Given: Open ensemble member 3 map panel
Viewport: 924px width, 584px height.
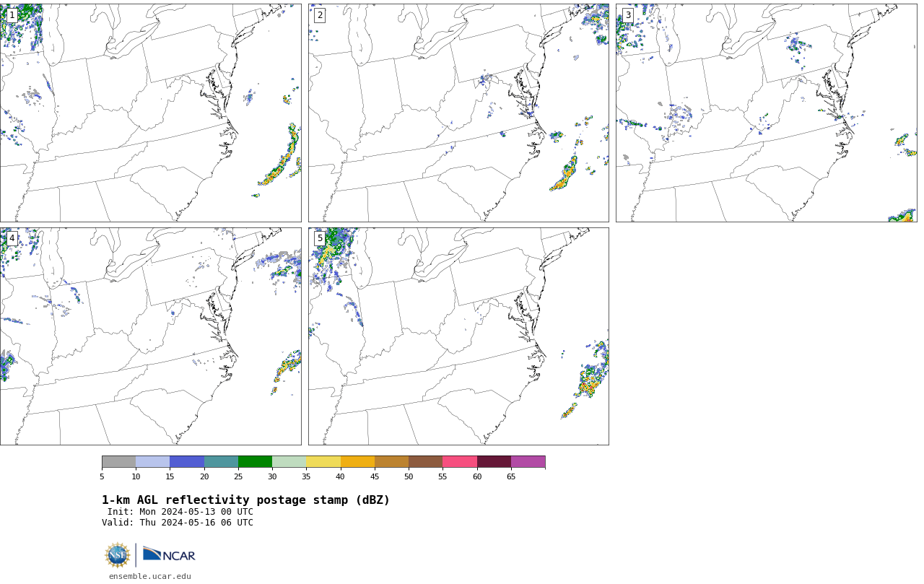Looking at the screenshot, I should pyautogui.click(x=766, y=113).
